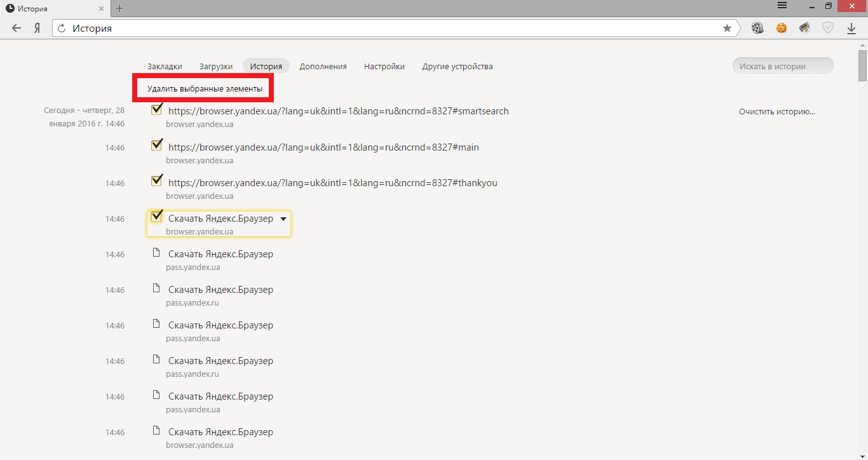Image resolution: width=868 pixels, height=460 pixels.
Task: Reload page with refresh icon
Action: [x=62, y=28]
